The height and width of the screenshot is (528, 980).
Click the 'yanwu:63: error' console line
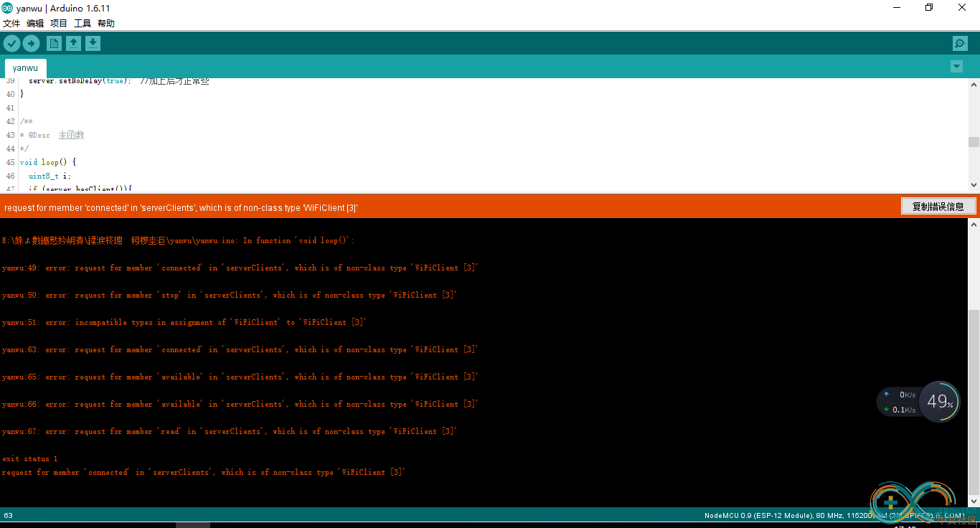click(240, 350)
